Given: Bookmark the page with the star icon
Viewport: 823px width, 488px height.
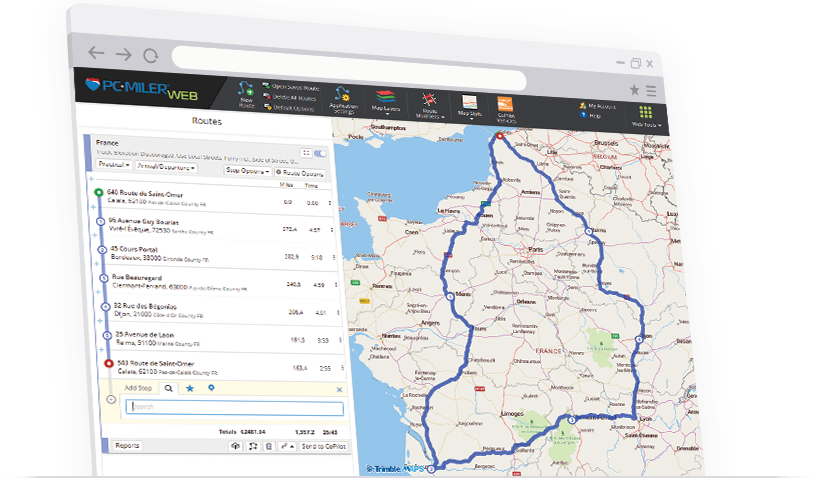Looking at the screenshot, I should point(635,90).
